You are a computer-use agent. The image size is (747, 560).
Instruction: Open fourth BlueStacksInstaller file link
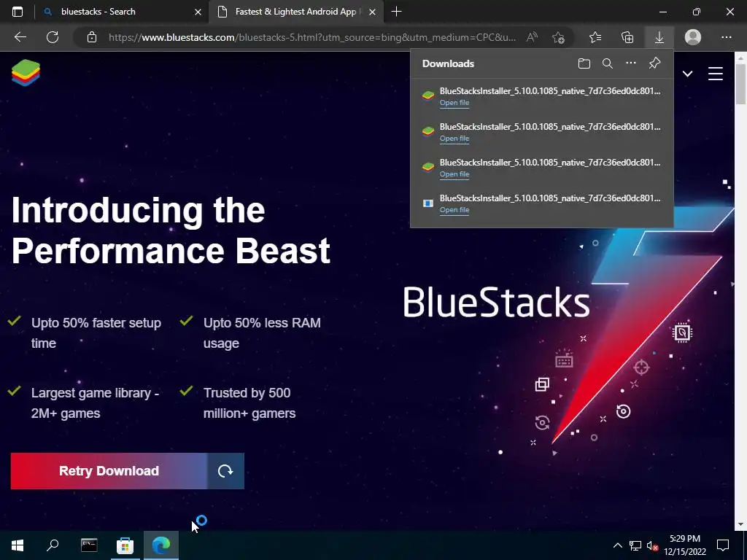(x=454, y=210)
